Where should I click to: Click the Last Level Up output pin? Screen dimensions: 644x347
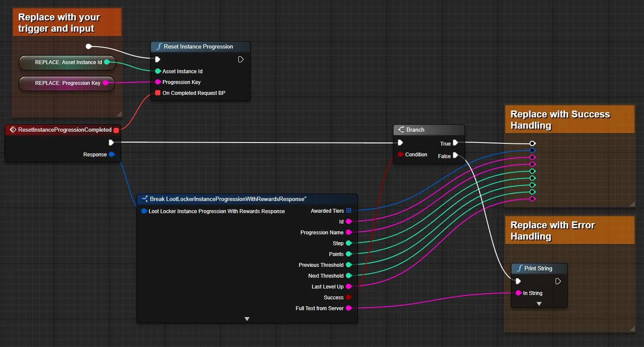pos(348,287)
